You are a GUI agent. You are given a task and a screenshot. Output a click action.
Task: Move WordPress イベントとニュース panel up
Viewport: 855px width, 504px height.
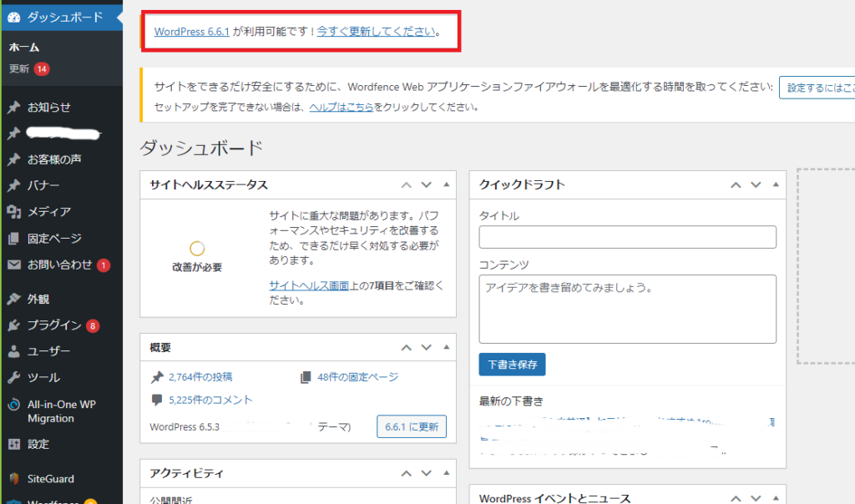(x=736, y=498)
